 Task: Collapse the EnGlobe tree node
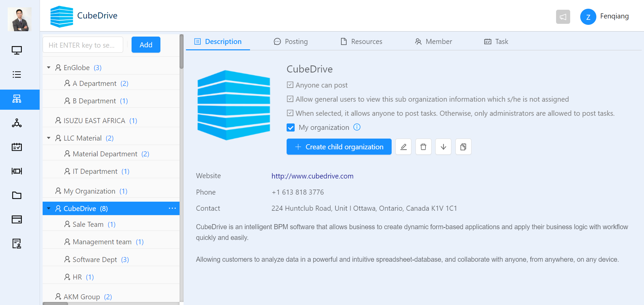pos(49,68)
